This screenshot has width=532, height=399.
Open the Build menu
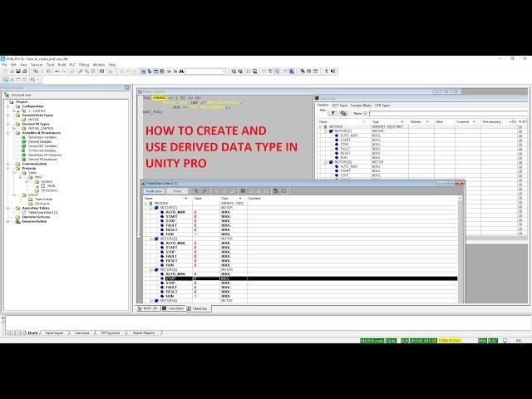[62, 65]
